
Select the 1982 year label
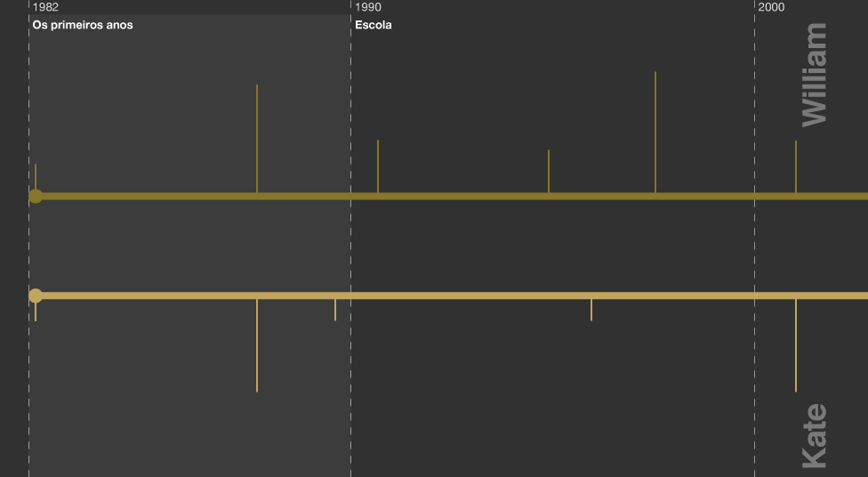click(45, 7)
